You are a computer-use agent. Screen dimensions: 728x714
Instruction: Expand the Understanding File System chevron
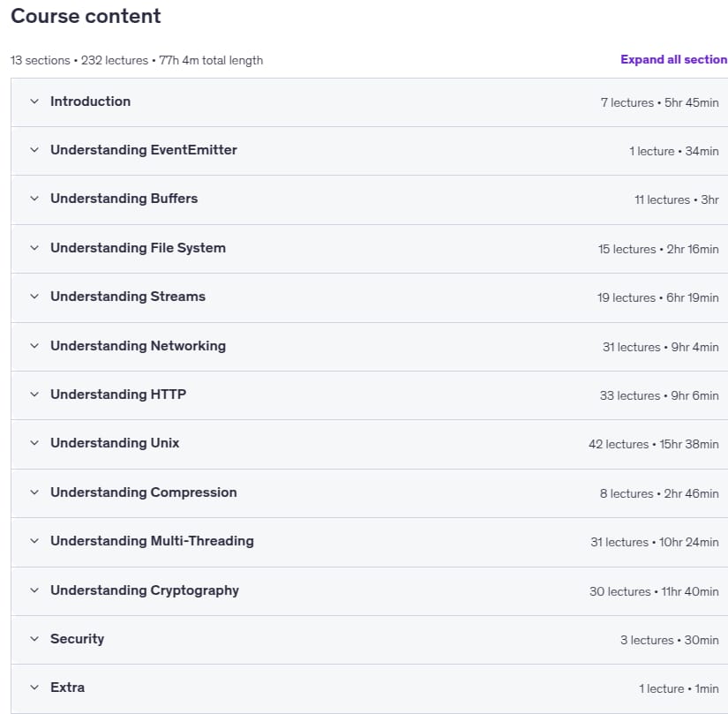pos(34,247)
